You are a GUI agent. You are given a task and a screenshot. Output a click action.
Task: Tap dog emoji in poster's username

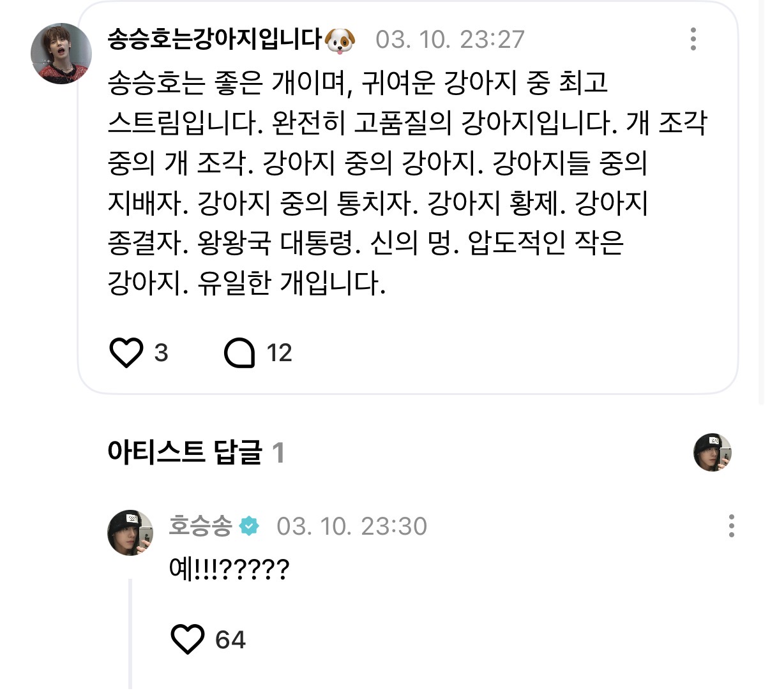click(340, 40)
